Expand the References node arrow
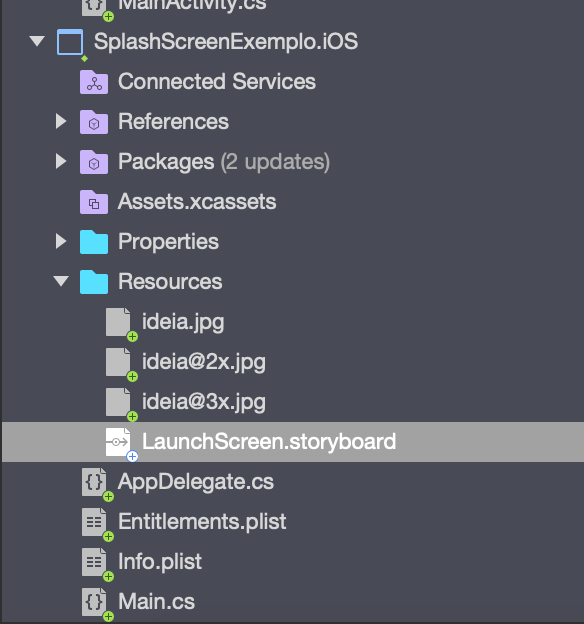Viewport: 584px width, 624px height. tap(61, 121)
